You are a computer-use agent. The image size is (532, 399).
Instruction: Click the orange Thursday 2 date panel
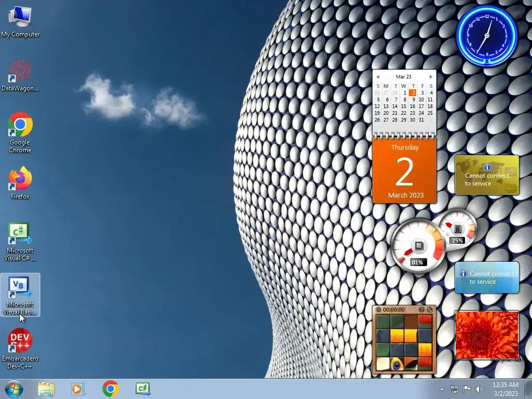click(x=404, y=170)
